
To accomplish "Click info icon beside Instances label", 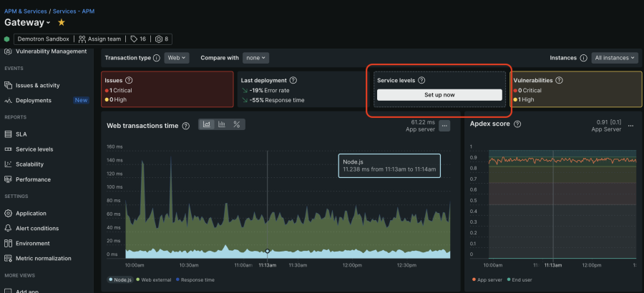I will pyautogui.click(x=583, y=58).
